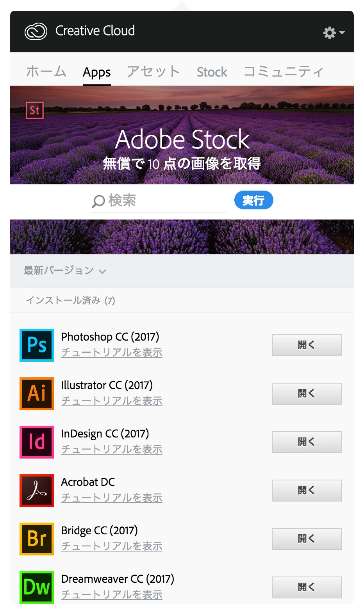Click the Acrobat DC name text

click(x=88, y=482)
